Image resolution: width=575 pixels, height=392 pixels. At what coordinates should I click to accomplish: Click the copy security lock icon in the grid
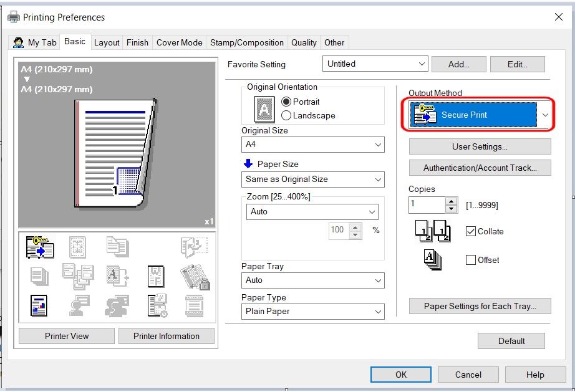[x=195, y=275]
